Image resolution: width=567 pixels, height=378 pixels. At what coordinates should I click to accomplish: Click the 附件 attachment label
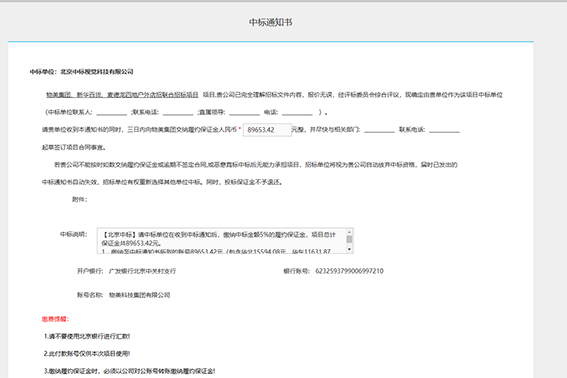80,199
